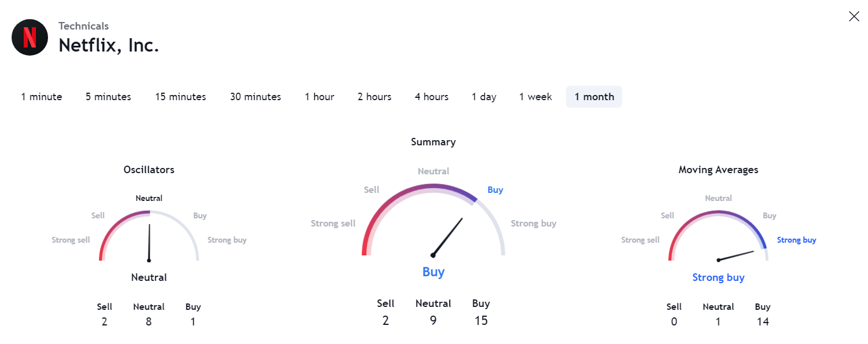Image resolution: width=868 pixels, height=344 pixels.
Task: Click the Netflix, Inc. title
Action: click(x=109, y=45)
